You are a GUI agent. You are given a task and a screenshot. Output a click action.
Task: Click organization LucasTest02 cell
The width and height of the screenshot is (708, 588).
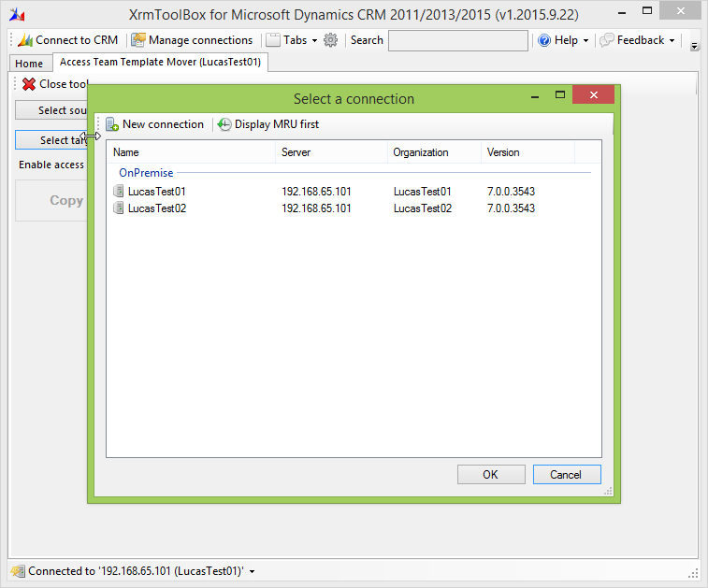(422, 208)
